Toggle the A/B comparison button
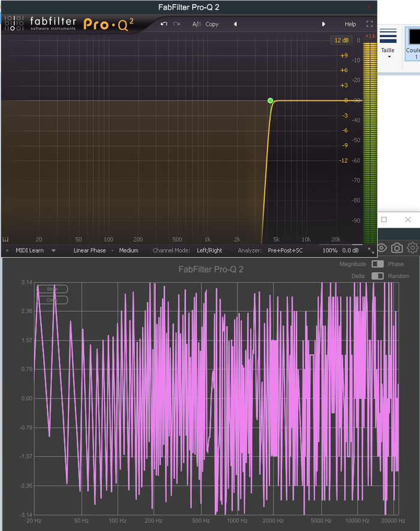This screenshot has width=420, height=531. [196, 24]
